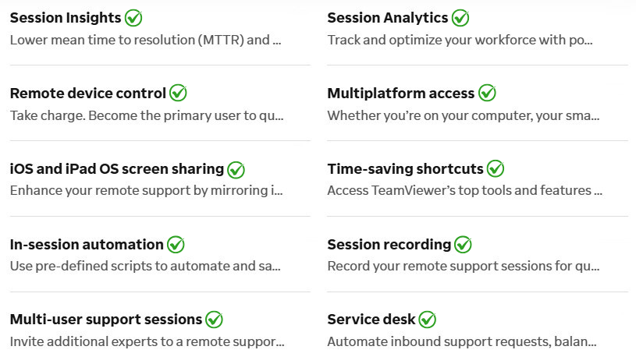Click the checkmark icon beside Service desk

coord(427,320)
